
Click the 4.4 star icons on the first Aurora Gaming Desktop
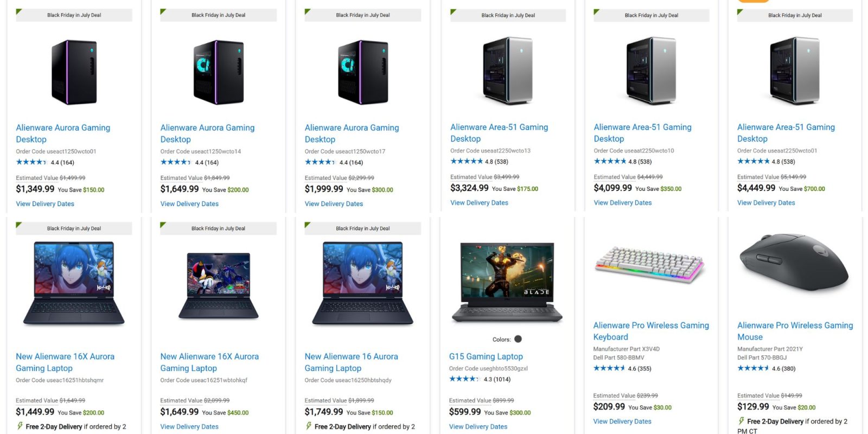pos(31,162)
